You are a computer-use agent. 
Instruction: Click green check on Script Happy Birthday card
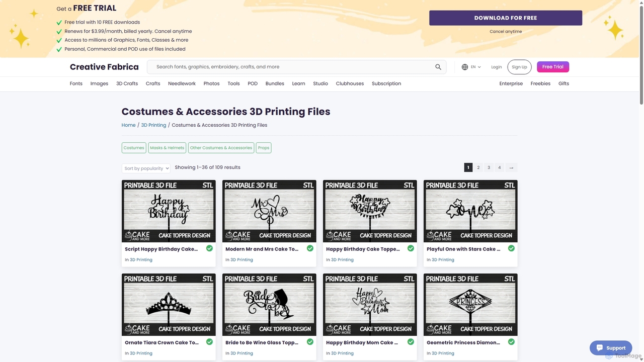(x=209, y=248)
